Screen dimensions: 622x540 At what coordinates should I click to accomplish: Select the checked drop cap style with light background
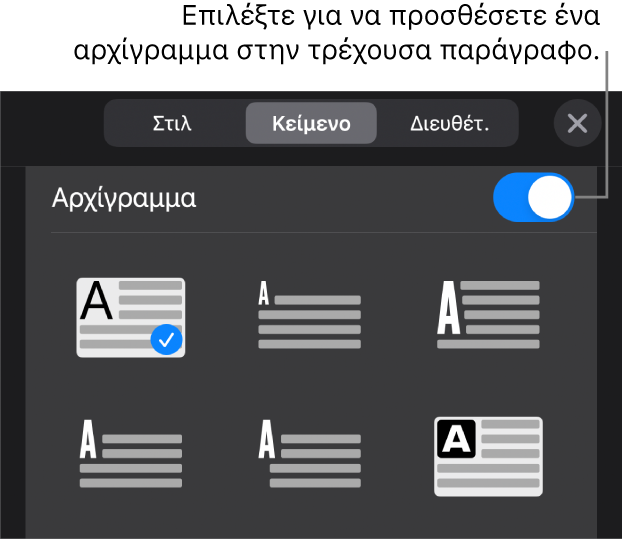pos(131,317)
